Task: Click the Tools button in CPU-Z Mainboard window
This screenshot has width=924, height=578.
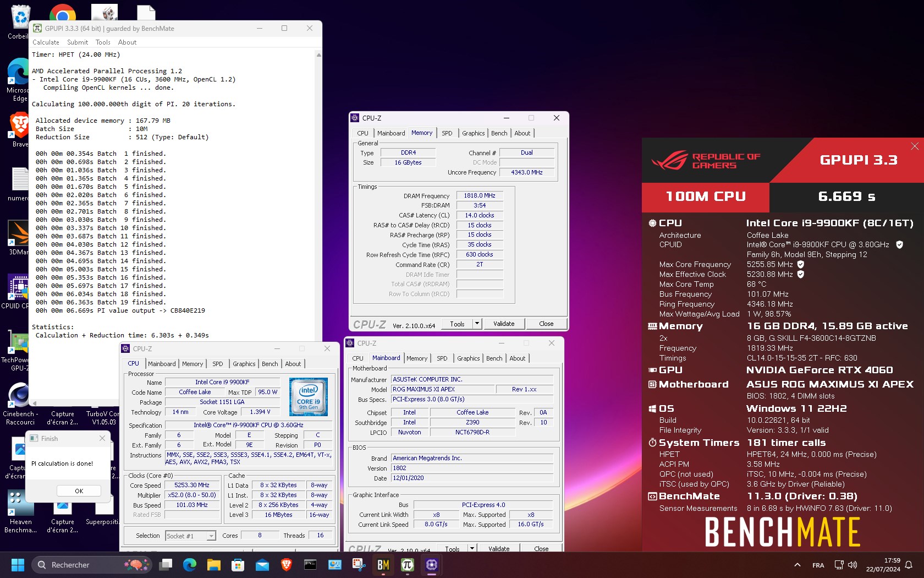Action: pos(452,548)
